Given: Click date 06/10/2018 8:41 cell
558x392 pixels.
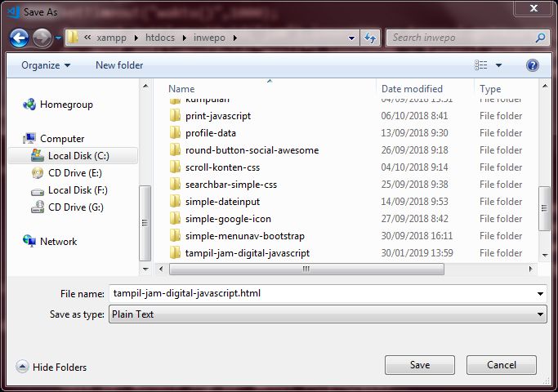Looking at the screenshot, I should click(x=414, y=116).
